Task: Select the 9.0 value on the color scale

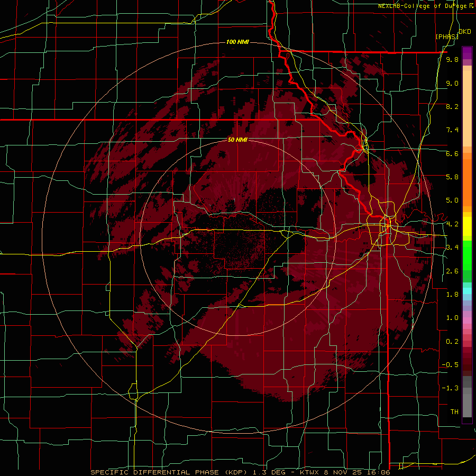Action: [x=452, y=83]
